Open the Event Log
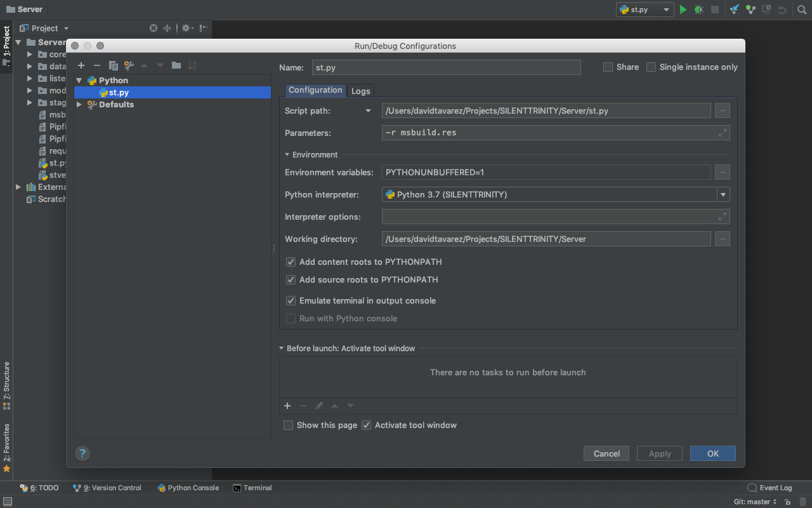The width and height of the screenshot is (812, 508). pyautogui.click(x=769, y=488)
